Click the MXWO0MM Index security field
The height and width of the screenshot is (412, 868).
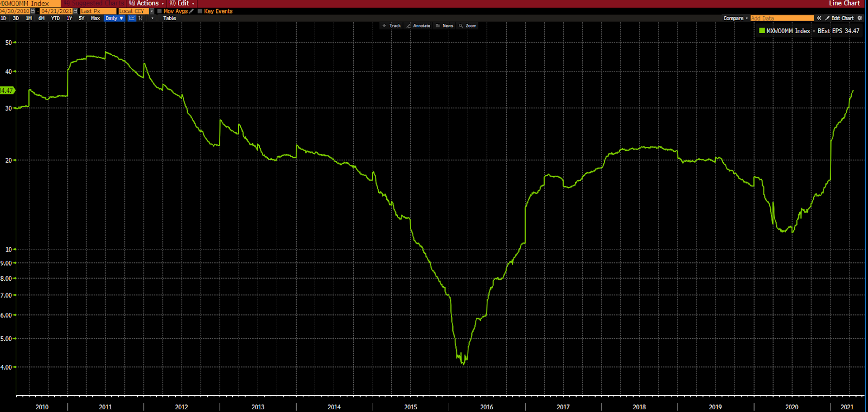(30, 3)
